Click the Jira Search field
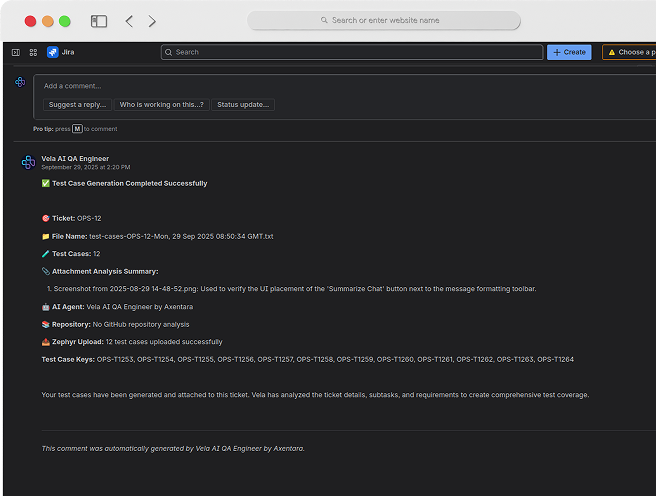Image resolution: width=656 pixels, height=496 pixels. coord(352,52)
